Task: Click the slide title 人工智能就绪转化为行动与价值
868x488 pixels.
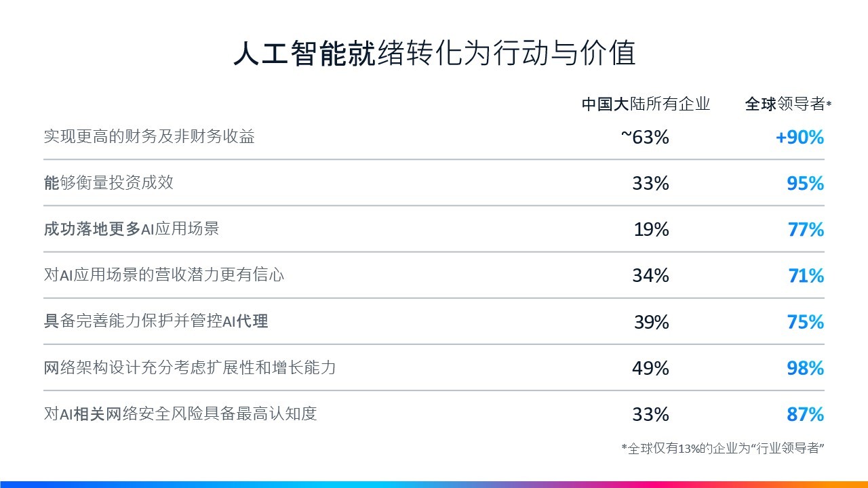Action: pos(434,54)
